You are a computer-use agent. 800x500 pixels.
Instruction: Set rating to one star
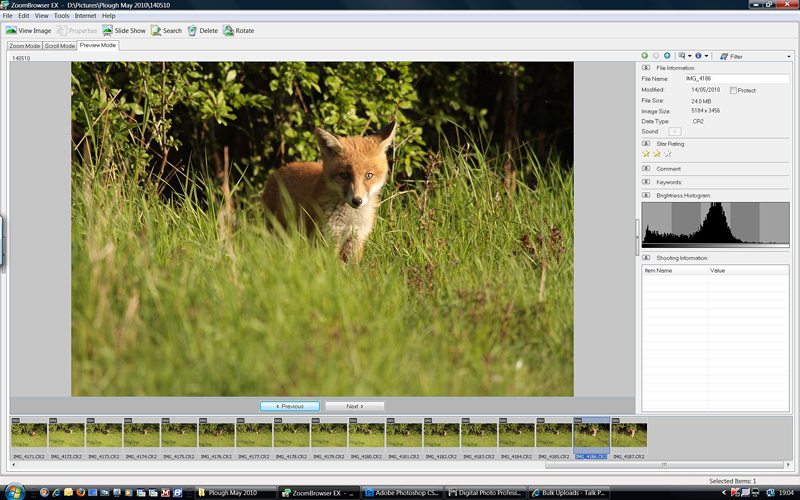point(646,154)
